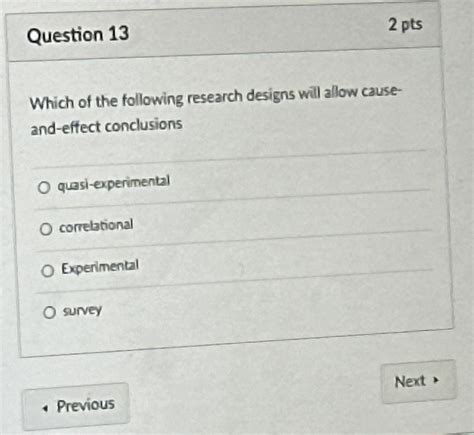This screenshot has width=474, height=435.
Task: Click the right arrow icon on Next
Action: [x=435, y=380]
